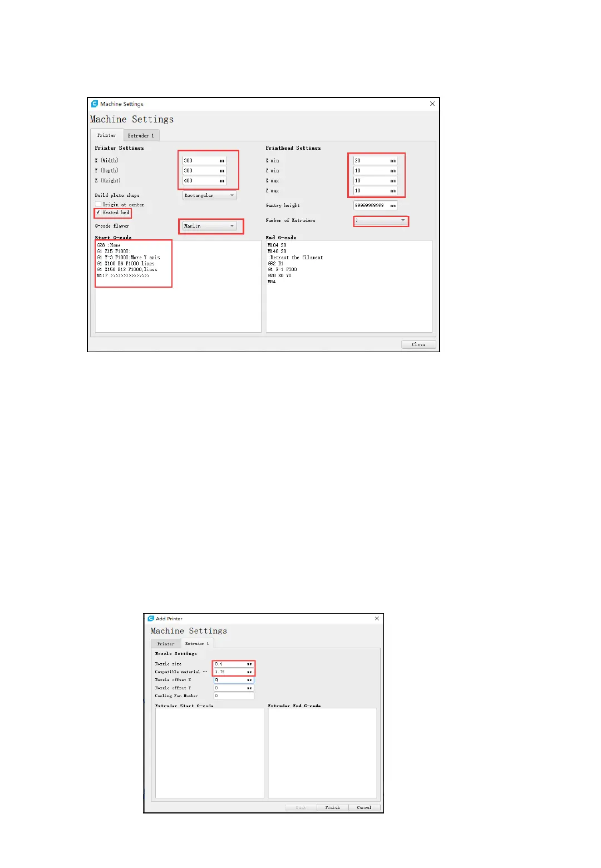The height and width of the screenshot is (868, 601).
Task: Click the Compatible material diameter field
Action: (x=234, y=672)
